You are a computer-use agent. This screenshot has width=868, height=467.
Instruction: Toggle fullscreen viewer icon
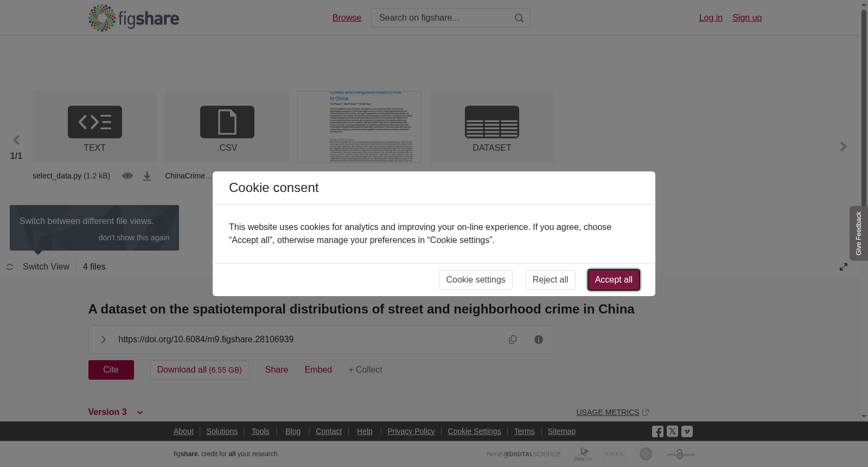click(x=844, y=267)
